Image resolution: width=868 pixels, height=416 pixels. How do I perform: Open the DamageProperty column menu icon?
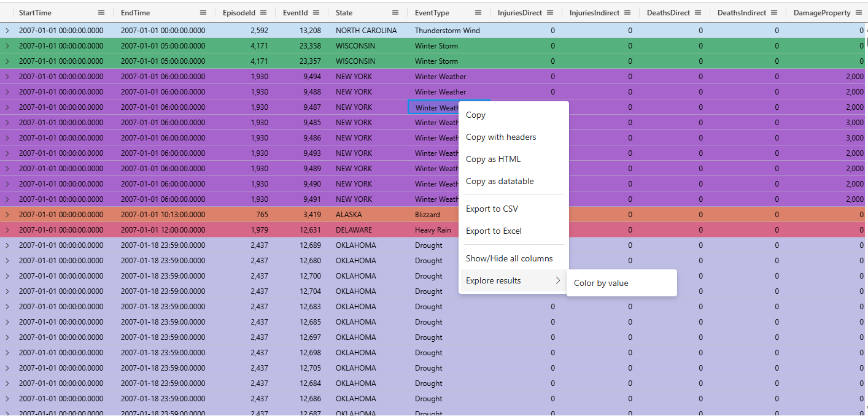pyautogui.click(x=859, y=12)
